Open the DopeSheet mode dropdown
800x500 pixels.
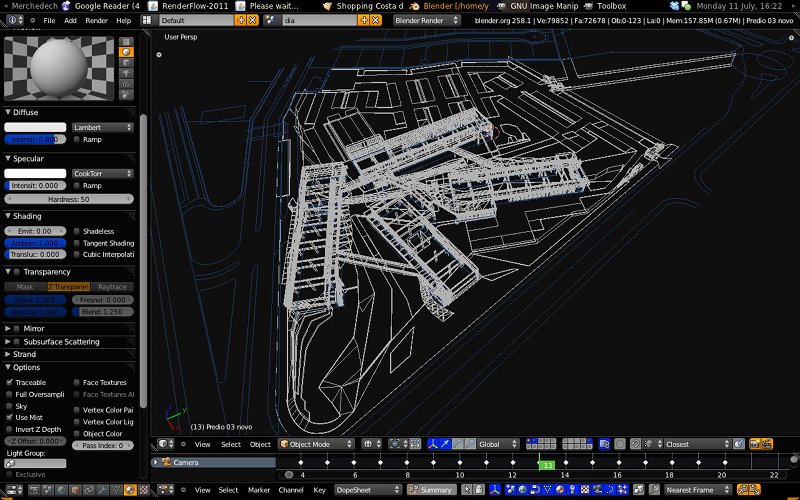pyautogui.click(x=368, y=490)
